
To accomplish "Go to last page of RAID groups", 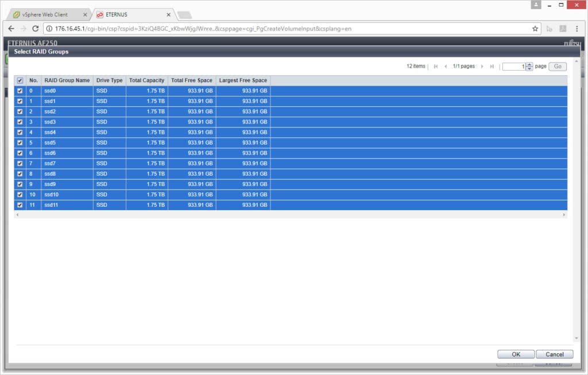I will (x=492, y=67).
